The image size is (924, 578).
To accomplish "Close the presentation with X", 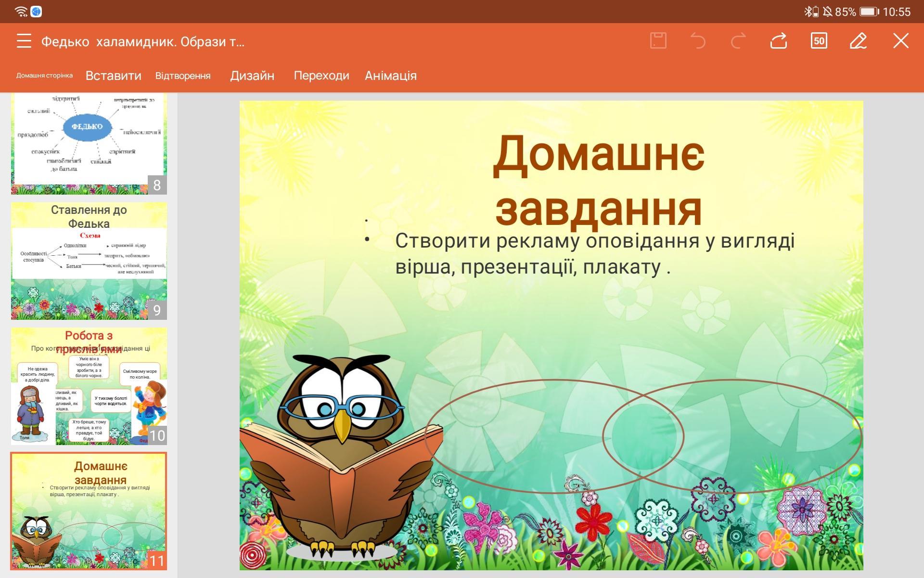I will coord(900,41).
